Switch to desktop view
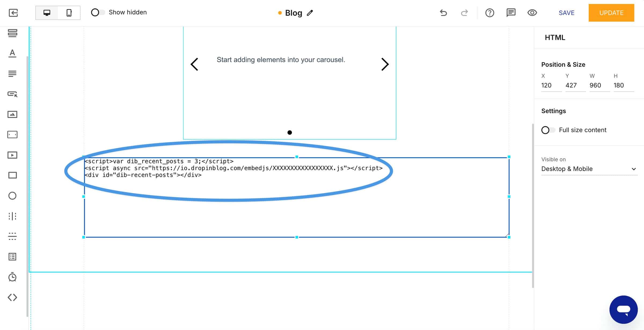The width and height of the screenshot is (644, 330). [47, 13]
